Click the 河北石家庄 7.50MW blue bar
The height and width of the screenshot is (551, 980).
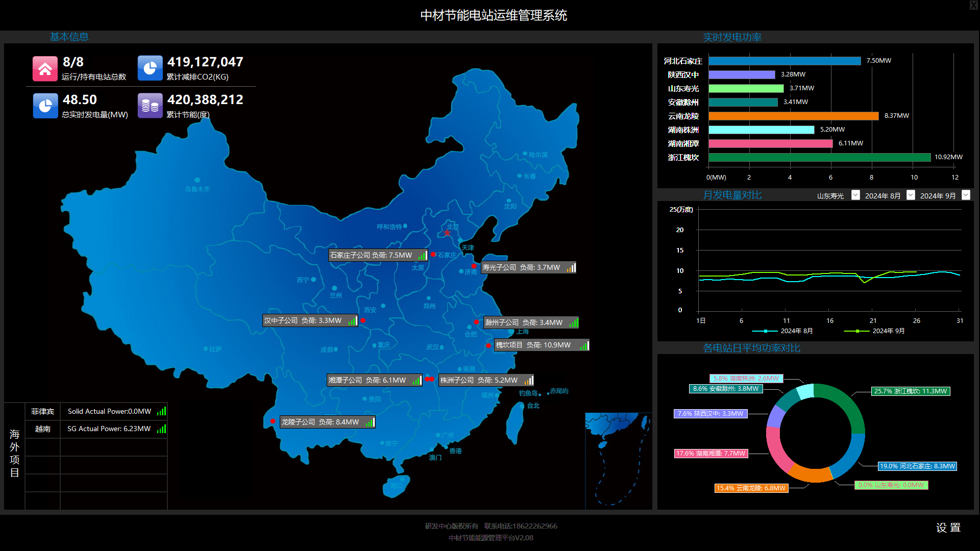785,61
